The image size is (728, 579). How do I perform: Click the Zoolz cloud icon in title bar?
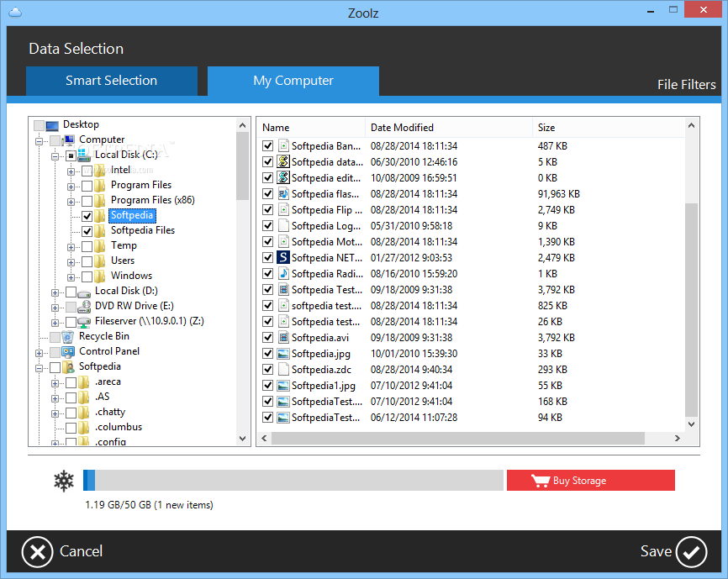click(x=15, y=12)
